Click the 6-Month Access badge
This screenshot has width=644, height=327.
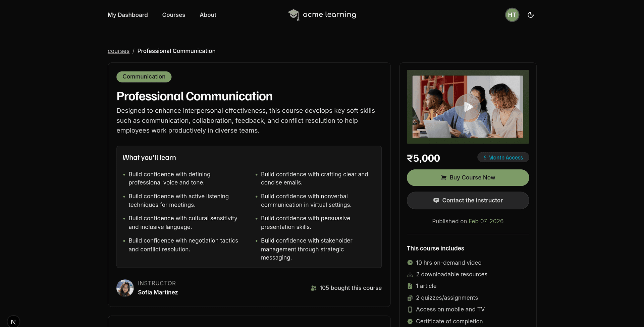[503, 158]
